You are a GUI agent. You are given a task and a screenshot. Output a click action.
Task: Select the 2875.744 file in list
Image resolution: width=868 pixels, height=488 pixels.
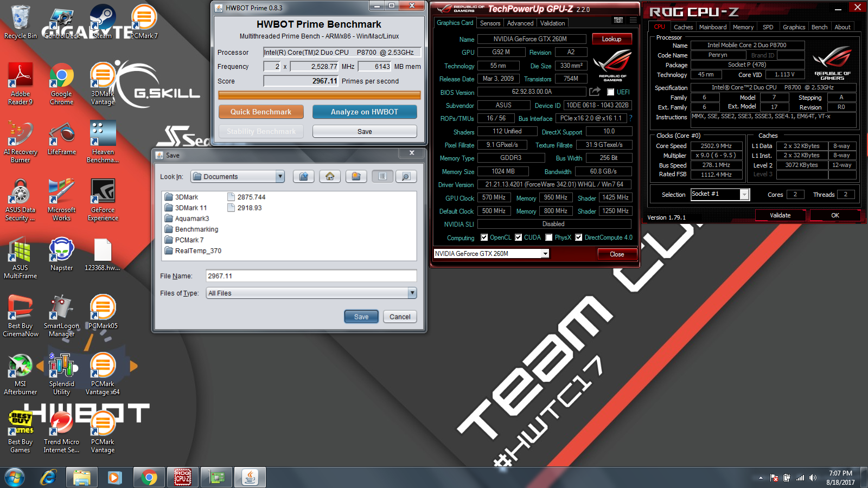click(x=247, y=197)
